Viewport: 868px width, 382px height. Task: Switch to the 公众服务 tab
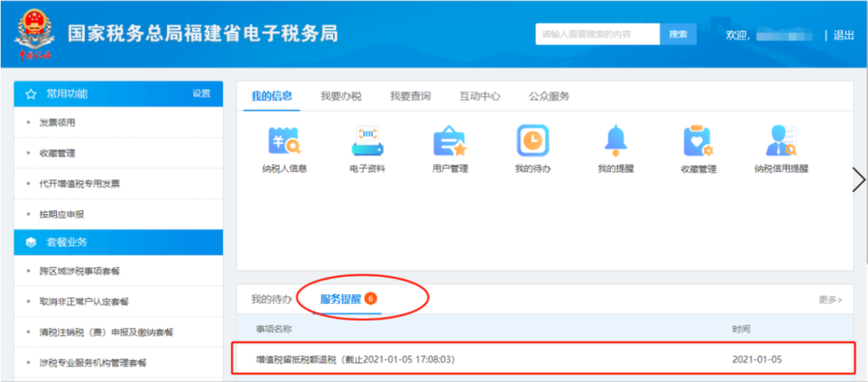[x=549, y=97]
